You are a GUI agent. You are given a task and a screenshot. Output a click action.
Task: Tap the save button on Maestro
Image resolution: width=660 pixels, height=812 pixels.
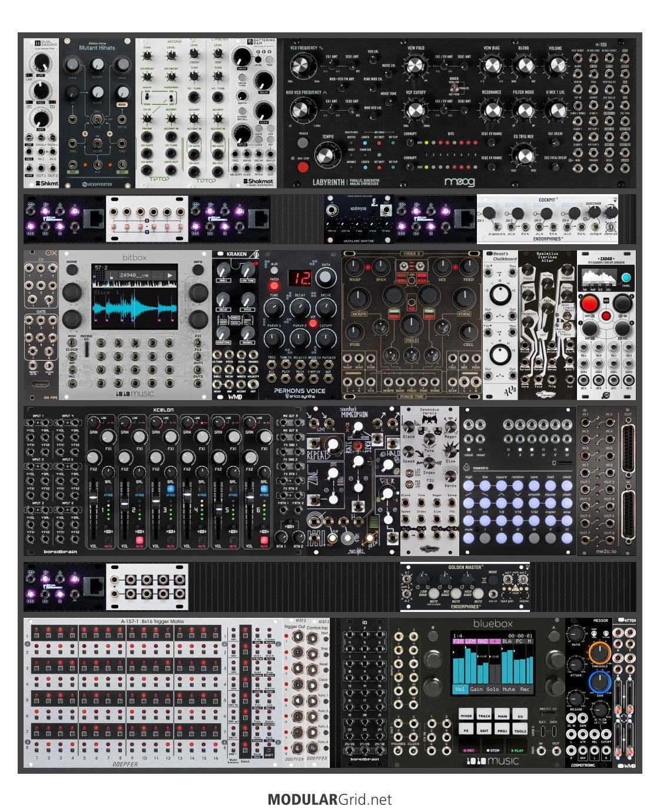coord(534,486)
